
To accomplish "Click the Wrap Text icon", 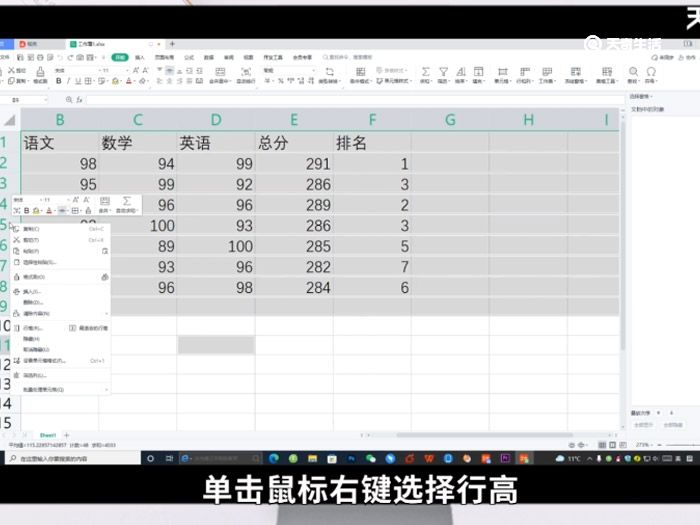I will (x=246, y=72).
